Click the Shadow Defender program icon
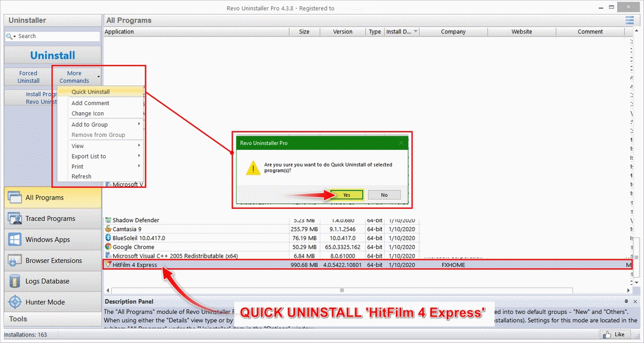Screen dimensions: 644x343 pyautogui.click(x=108, y=220)
